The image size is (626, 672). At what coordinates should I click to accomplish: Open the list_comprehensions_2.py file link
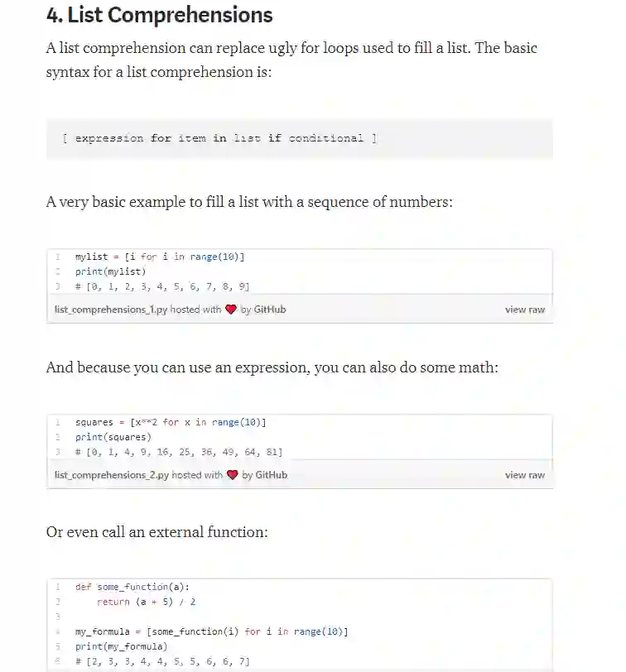point(112,475)
